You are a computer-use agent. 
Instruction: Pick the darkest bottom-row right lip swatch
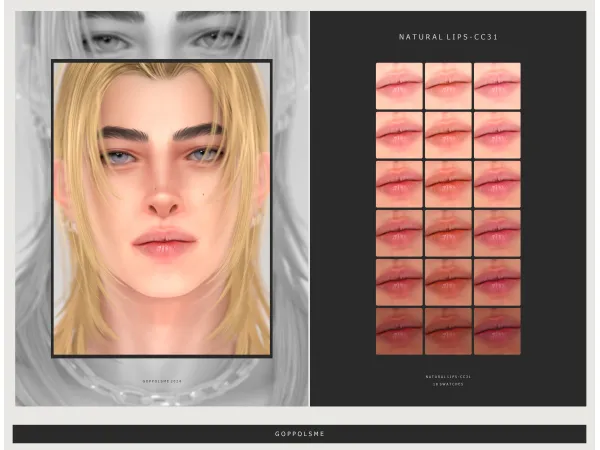497,331
